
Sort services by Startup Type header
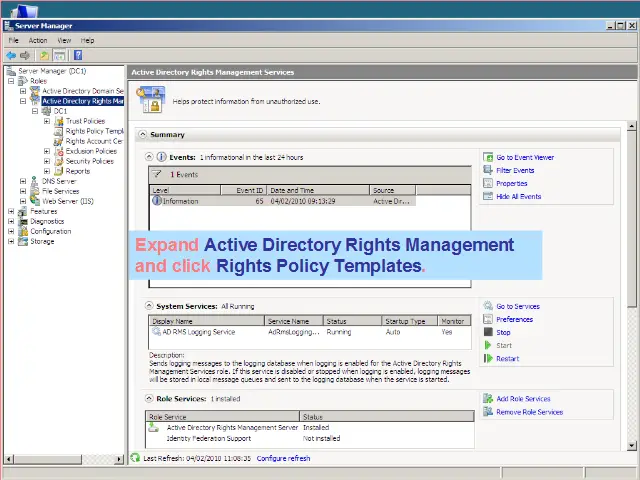point(410,321)
